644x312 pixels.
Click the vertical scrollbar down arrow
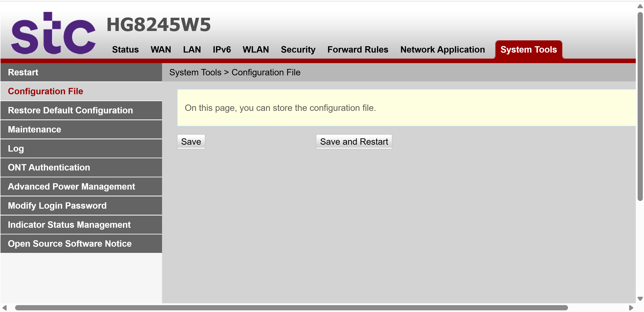point(640,299)
